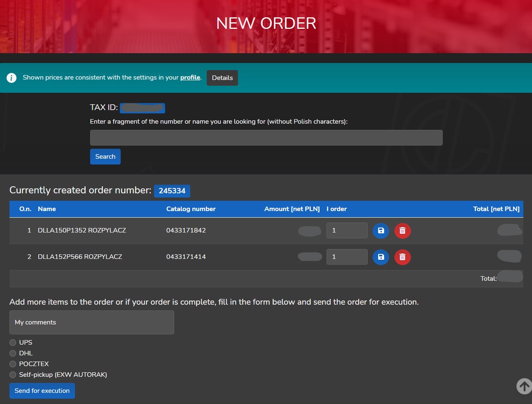The image size is (532, 404).
Task: Click the scroll-to-top arrow icon
Action: click(x=524, y=386)
